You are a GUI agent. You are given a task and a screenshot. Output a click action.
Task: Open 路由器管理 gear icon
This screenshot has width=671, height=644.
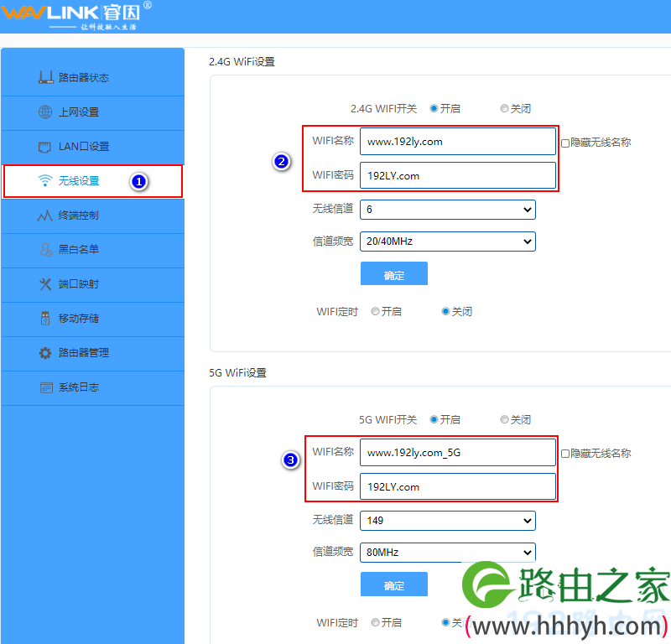click(x=92, y=353)
